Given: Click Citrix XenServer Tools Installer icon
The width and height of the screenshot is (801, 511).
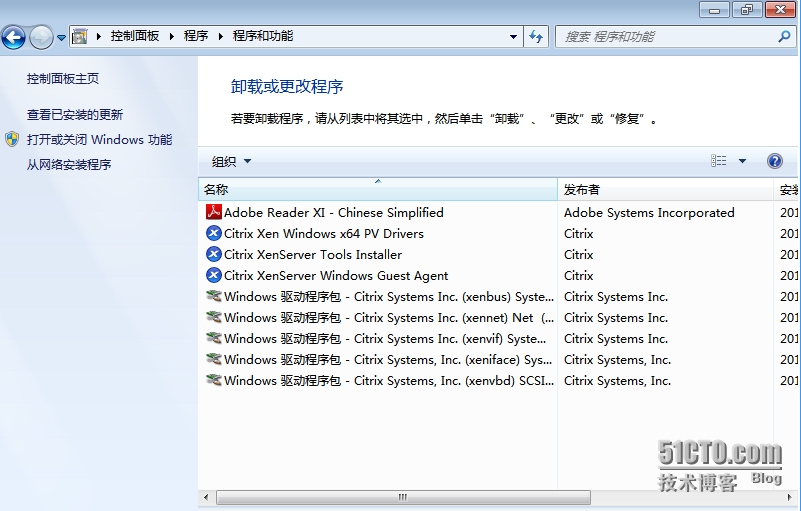Looking at the screenshot, I should [x=214, y=254].
